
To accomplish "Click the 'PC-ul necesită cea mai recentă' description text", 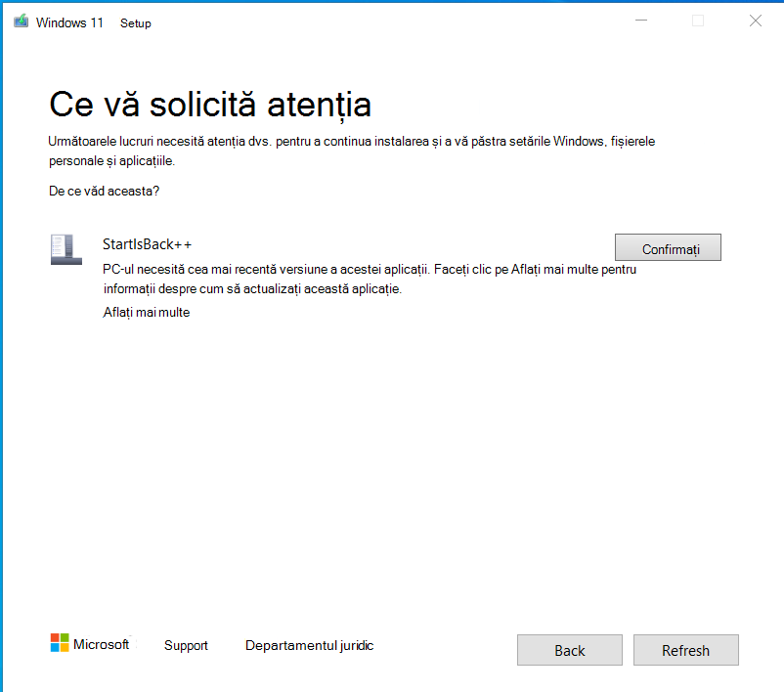I will 370,279.
